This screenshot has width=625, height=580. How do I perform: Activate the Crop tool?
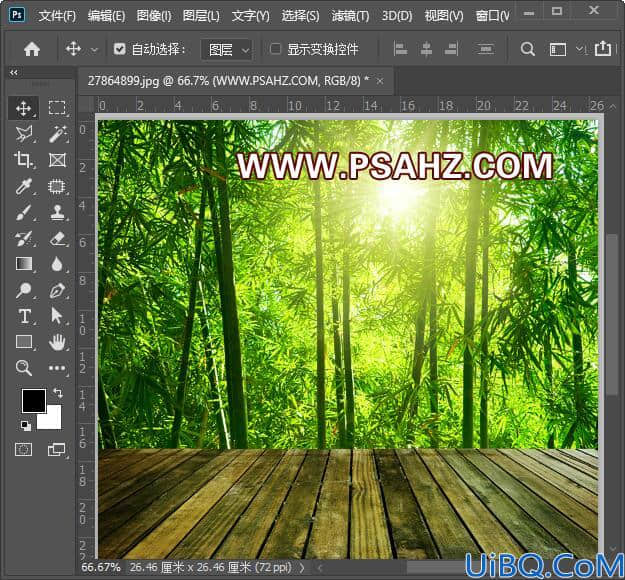point(24,160)
